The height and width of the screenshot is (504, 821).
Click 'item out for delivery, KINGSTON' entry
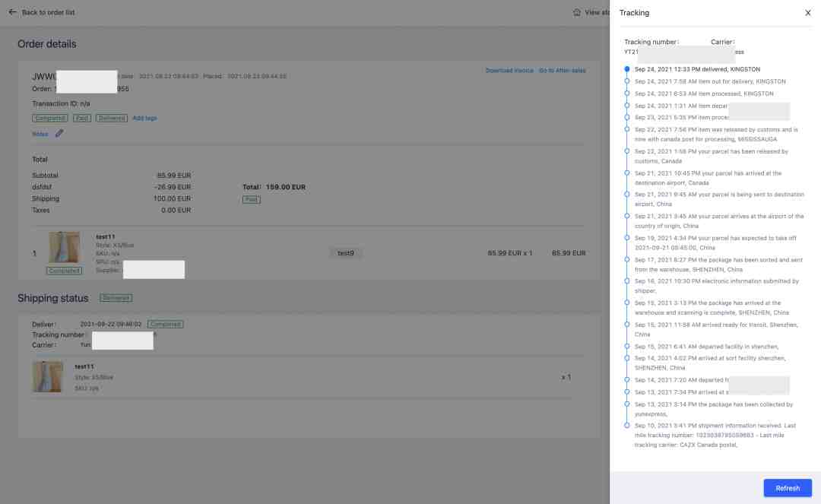pyautogui.click(x=710, y=81)
